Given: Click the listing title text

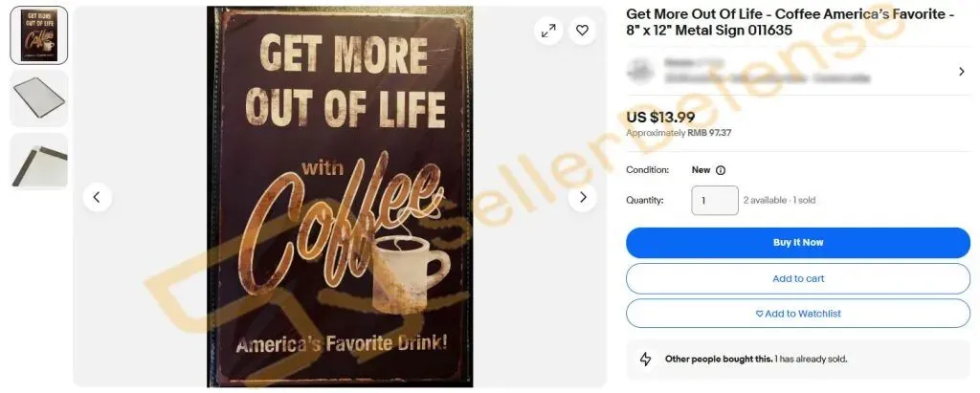Looking at the screenshot, I should click(790, 23).
